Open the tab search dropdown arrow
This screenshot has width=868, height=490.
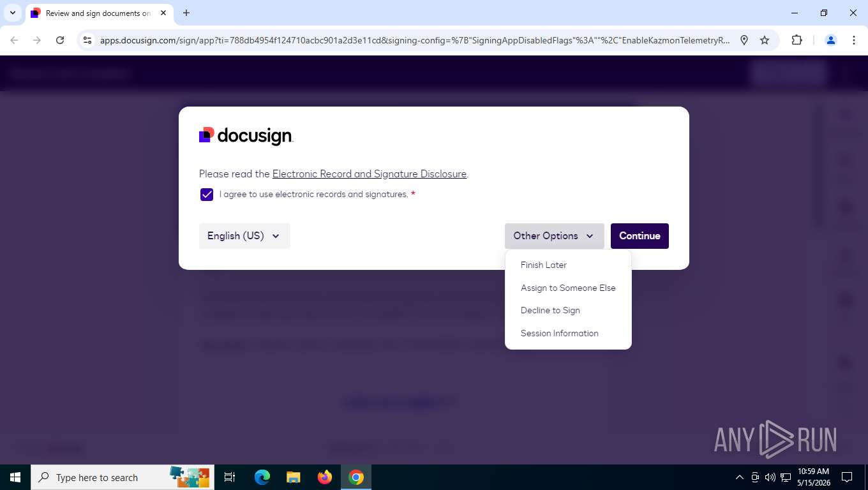point(13,13)
